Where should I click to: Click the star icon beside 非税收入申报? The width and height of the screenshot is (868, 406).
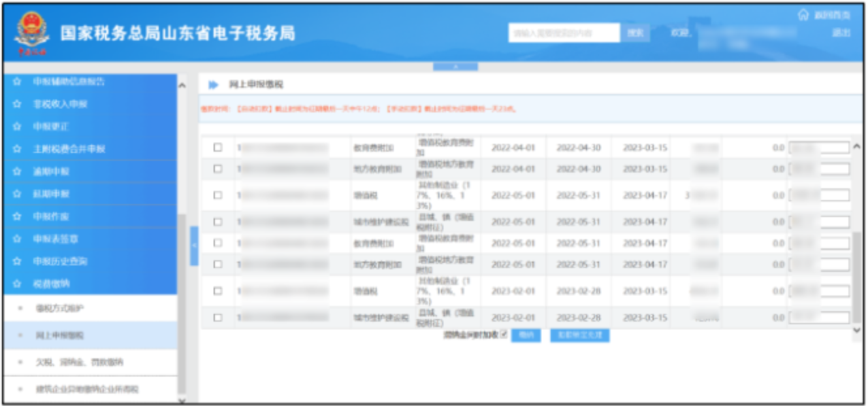[x=18, y=105]
